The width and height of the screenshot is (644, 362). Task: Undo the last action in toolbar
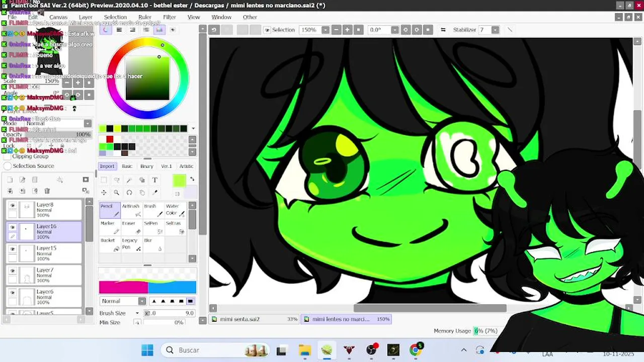click(214, 30)
